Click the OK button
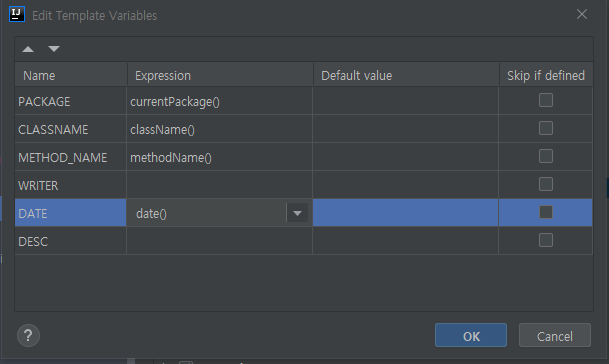609x364 pixels. [x=471, y=335]
